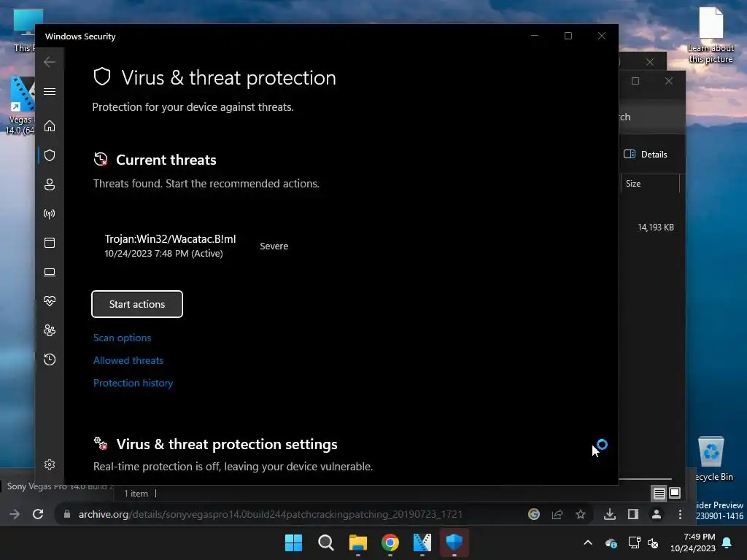Select Virus & threat protection shield sidebar icon
Screen dimensions: 747x560
[x=50, y=155]
